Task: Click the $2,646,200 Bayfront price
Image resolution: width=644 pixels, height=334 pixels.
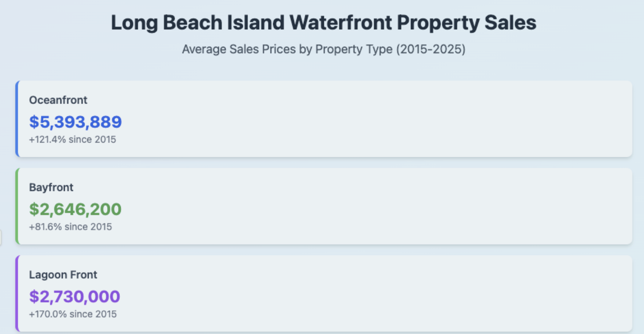Action: click(75, 209)
